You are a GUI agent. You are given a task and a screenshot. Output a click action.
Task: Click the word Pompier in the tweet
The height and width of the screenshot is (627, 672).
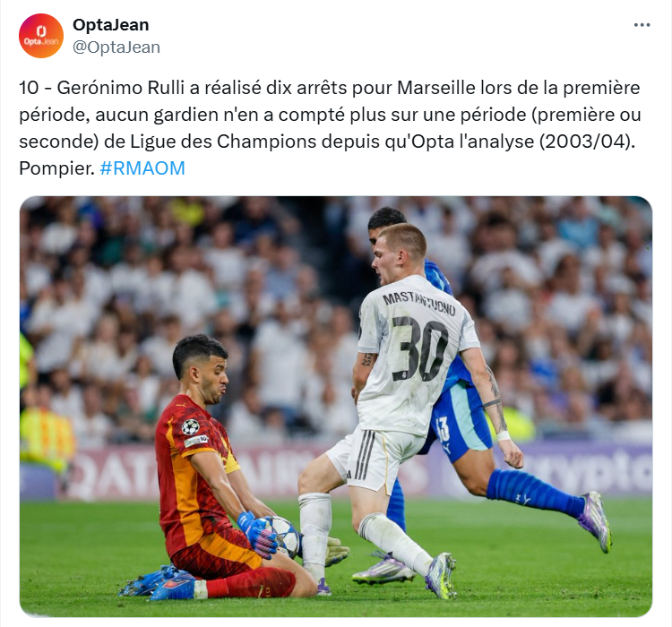coord(56,168)
